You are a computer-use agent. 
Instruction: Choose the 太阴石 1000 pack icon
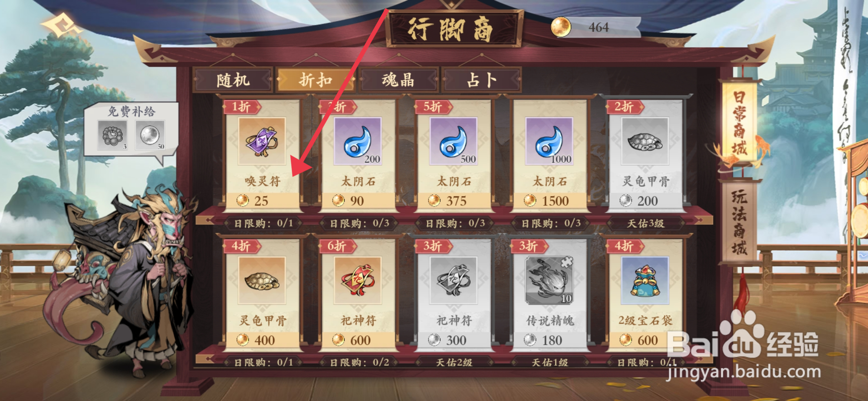[x=549, y=141]
